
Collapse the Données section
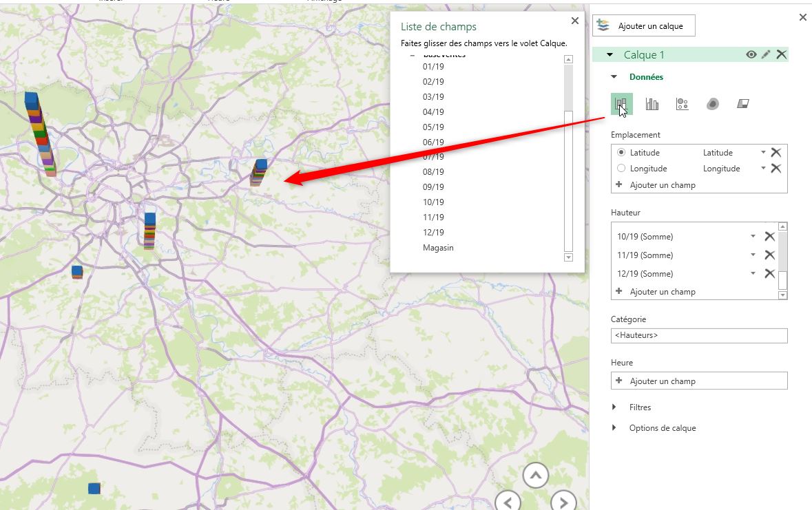[615, 76]
